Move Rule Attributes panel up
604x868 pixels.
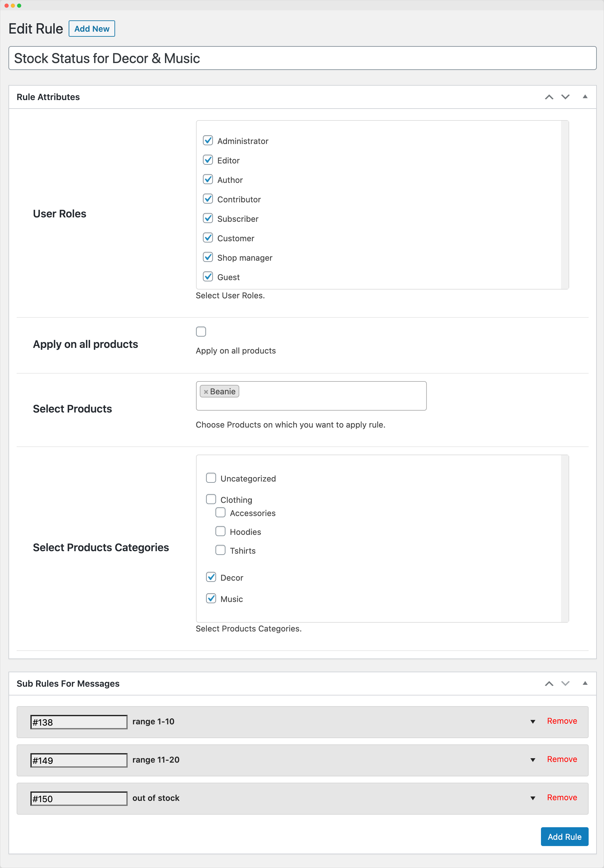(549, 97)
